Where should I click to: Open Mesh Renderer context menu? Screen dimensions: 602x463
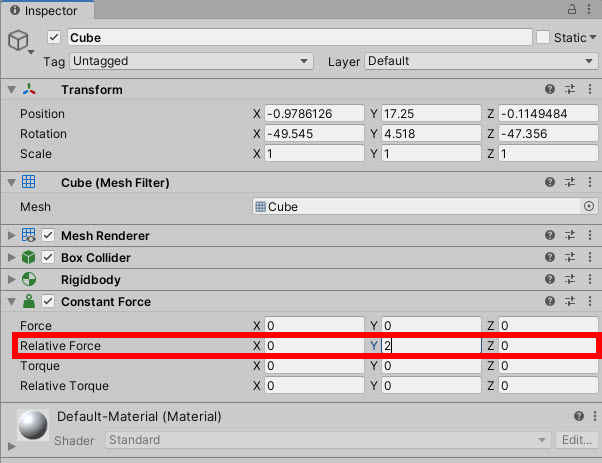(590, 235)
